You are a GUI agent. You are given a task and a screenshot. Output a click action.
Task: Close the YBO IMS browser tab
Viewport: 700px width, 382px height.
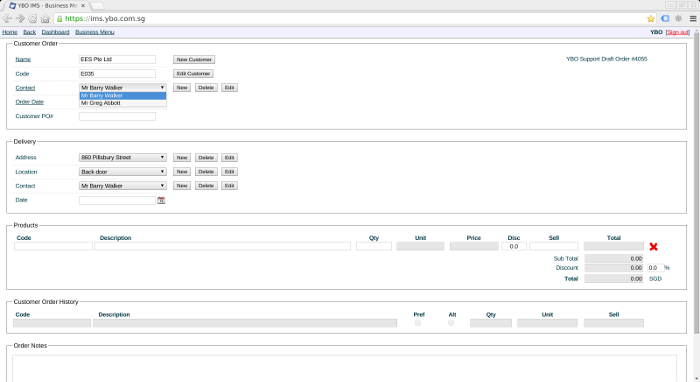click(83, 6)
